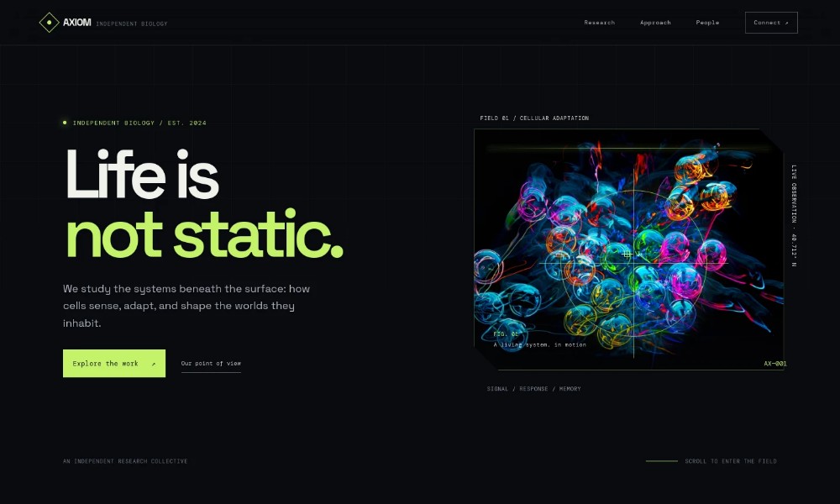This screenshot has height=504, width=840.
Task: Open the Research nav link
Action: coord(600,23)
